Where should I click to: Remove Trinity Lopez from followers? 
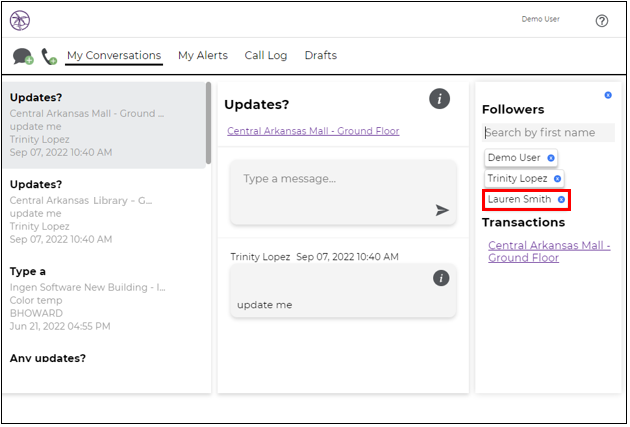(557, 179)
